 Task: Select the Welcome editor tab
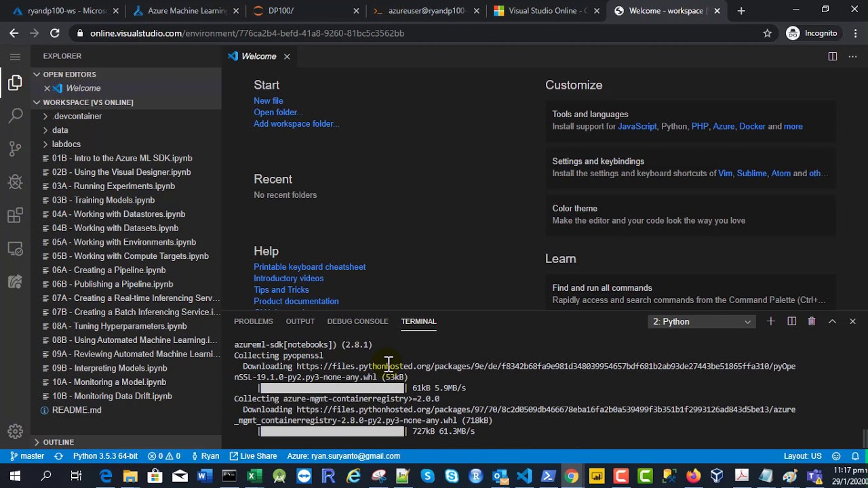tap(259, 56)
